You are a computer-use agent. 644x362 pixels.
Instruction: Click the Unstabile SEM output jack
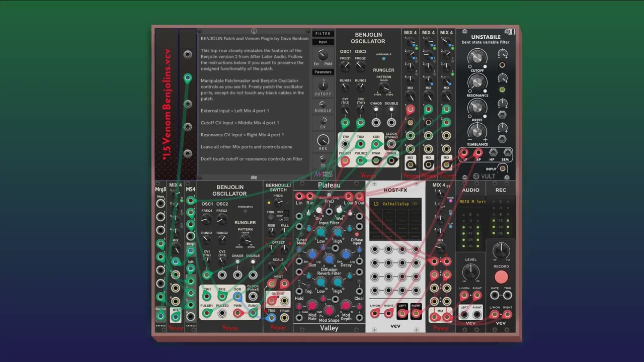(507, 152)
